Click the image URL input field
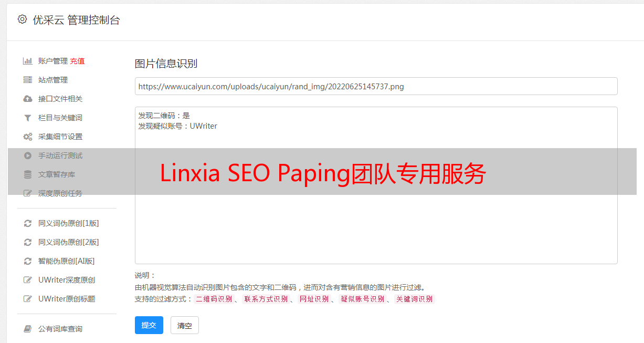644x343 pixels. [376, 86]
